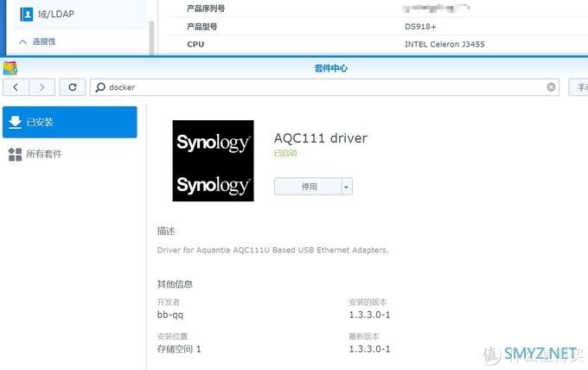
Task: Go forward with the right arrow button
Action: coord(42,87)
